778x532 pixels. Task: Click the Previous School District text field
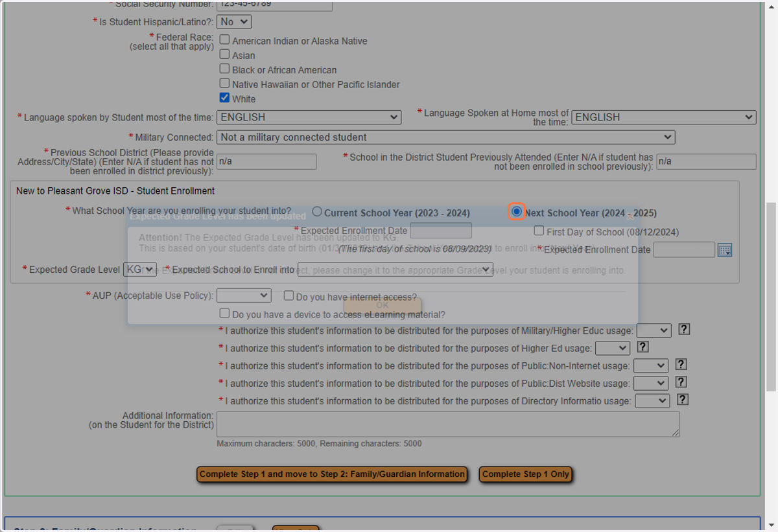point(266,161)
